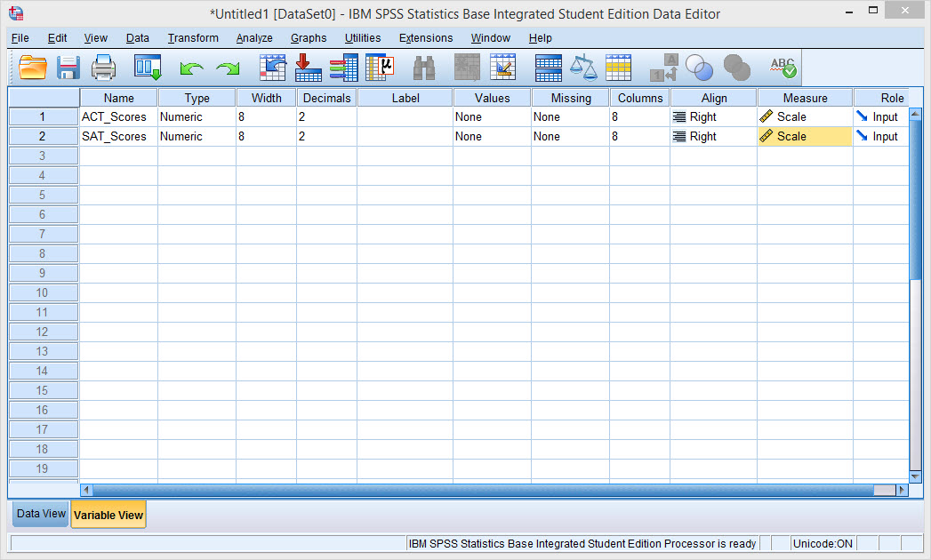The image size is (931, 560).
Task: Click the Print toolbar icon
Action: tap(103, 67)
